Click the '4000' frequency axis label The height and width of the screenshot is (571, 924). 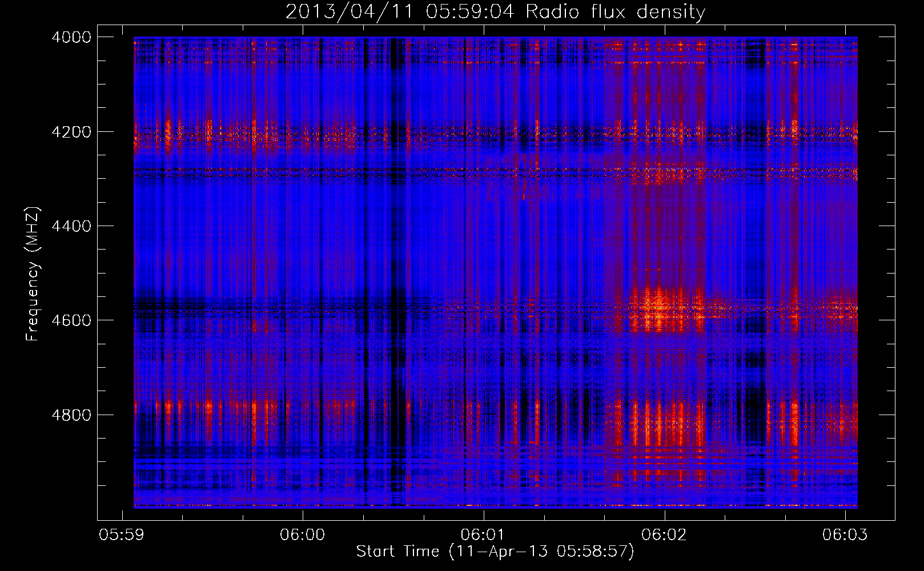pos(71,37)
